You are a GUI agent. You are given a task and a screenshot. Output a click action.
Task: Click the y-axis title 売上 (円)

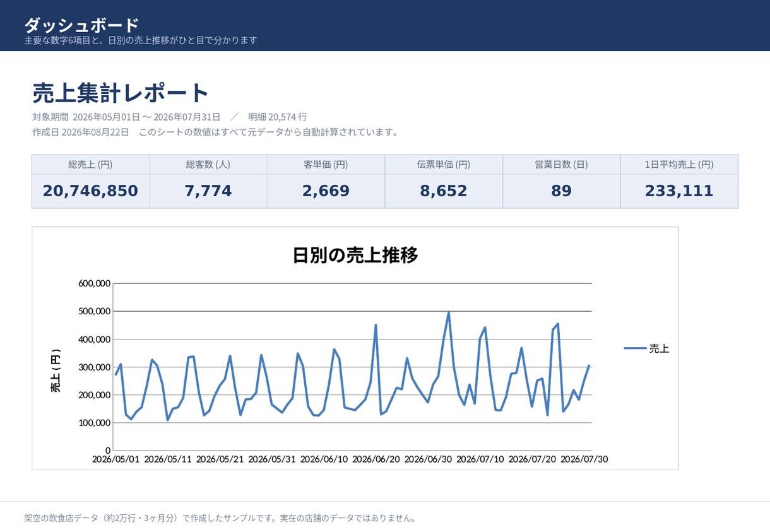coord(56,370)
